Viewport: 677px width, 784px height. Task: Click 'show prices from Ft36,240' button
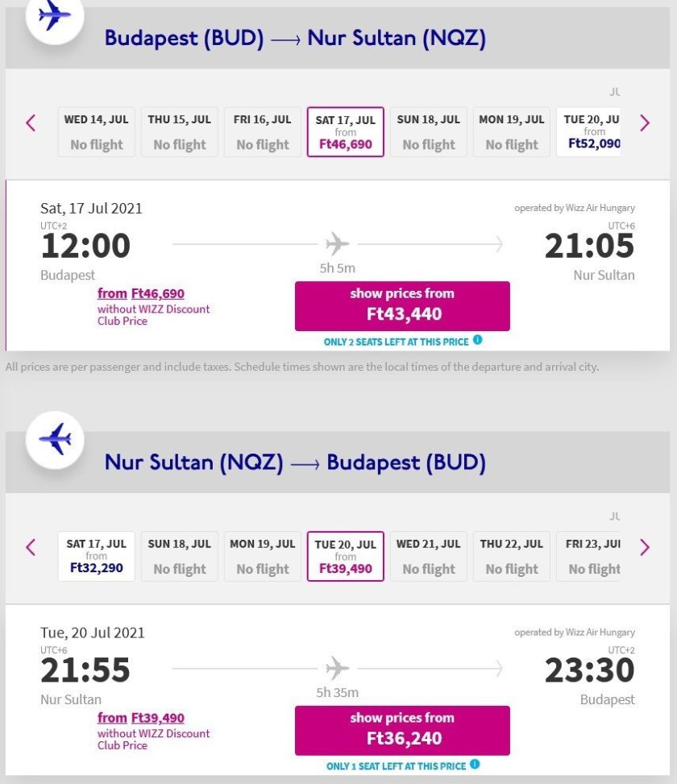point(402,730)
